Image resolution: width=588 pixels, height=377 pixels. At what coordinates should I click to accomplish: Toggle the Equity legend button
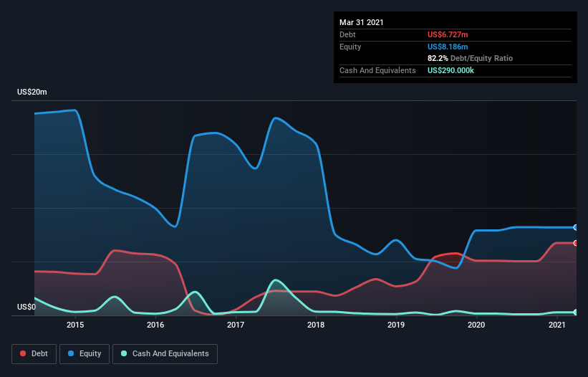pos(85,354)
